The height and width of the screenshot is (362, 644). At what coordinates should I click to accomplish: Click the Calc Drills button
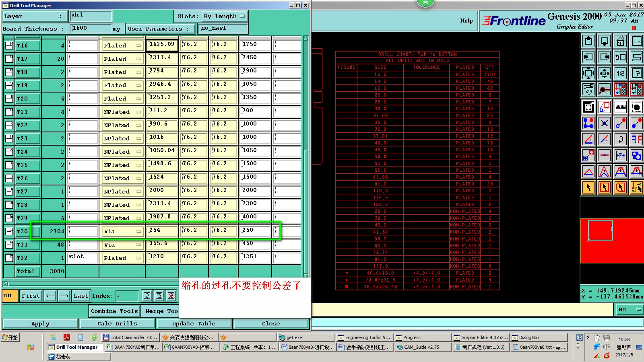pos(117,323)
